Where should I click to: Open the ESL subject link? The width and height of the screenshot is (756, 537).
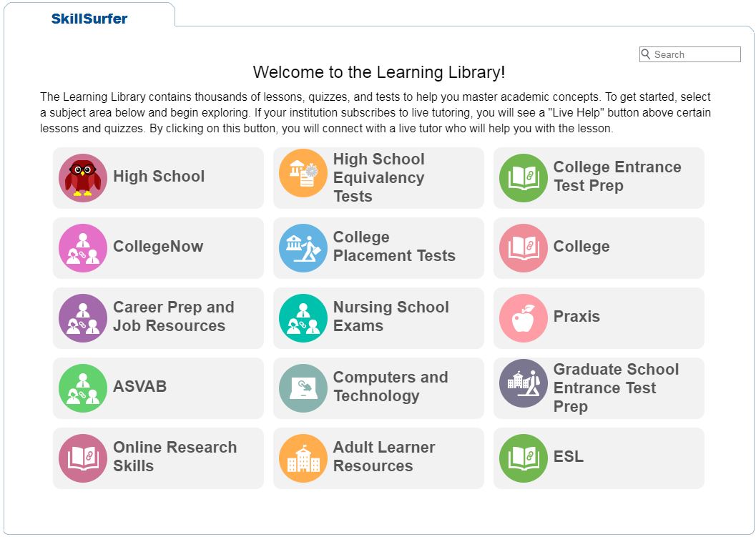(x=569, y=457)
